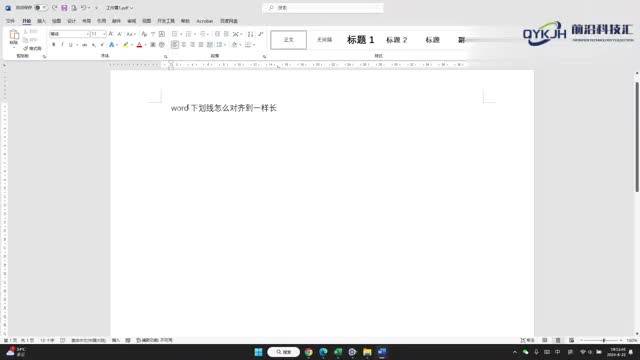
Task: Click the Numbering list icon
Action: pos(188,34)
